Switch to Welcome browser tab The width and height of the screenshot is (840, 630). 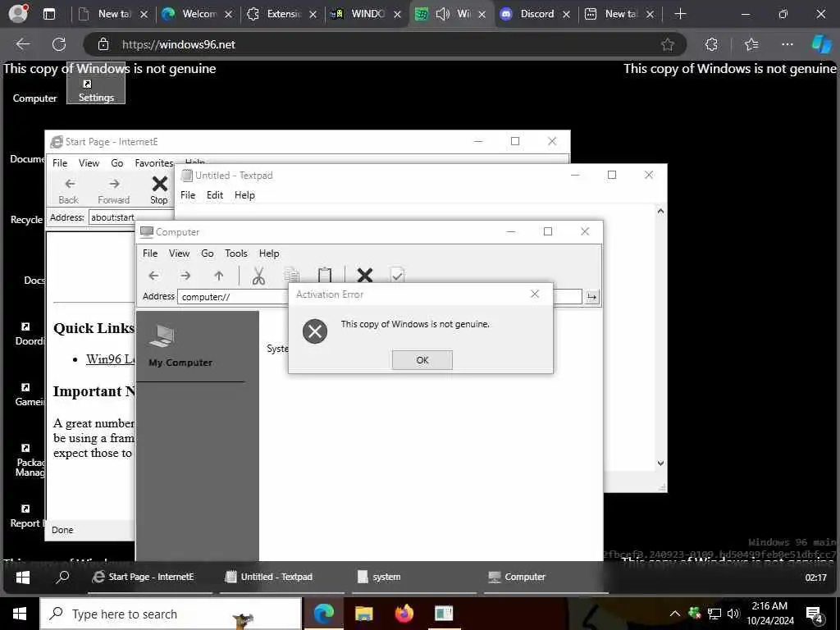pyautogui.click(x=196, y=14)
